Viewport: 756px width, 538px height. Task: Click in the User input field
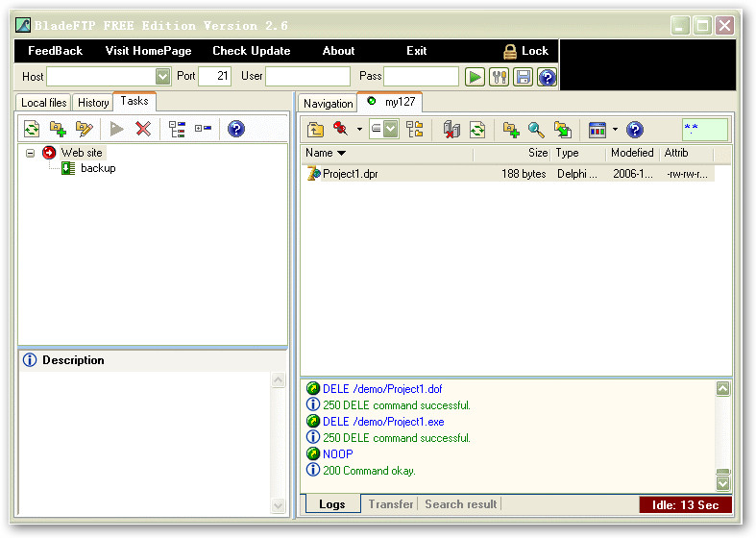click(307, 76)
